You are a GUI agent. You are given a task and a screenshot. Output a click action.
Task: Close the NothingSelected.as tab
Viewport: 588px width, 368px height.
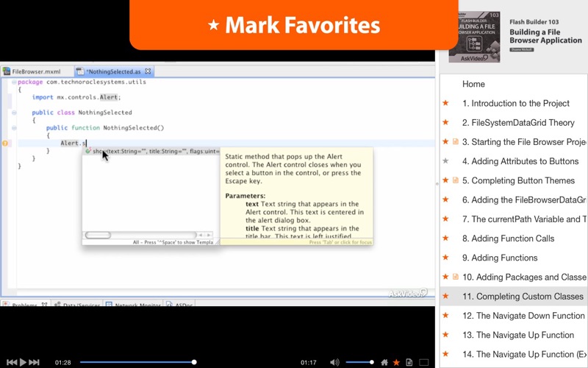click(x=148, y=71)
